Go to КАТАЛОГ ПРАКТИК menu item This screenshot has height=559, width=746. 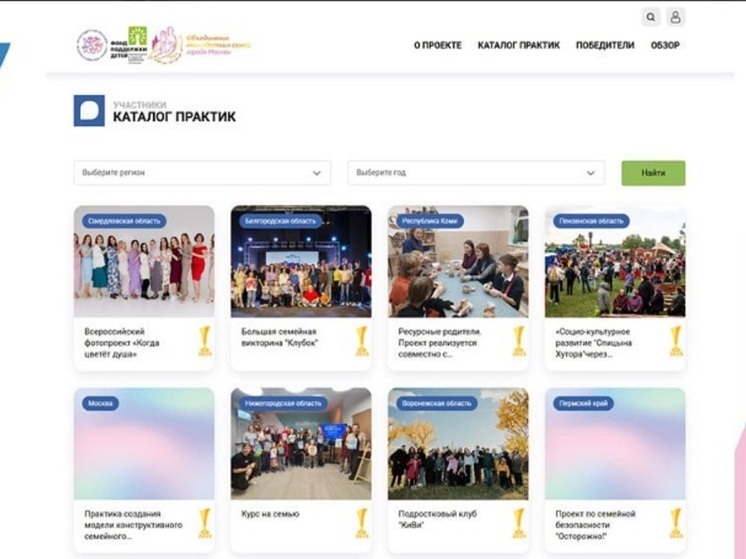pyautogui.click(x=519, y=45)
